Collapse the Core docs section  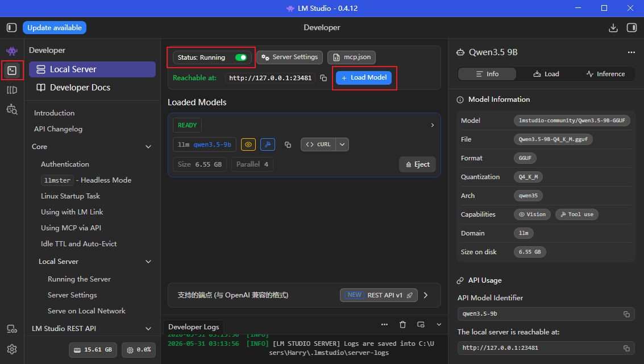(148, 147)
